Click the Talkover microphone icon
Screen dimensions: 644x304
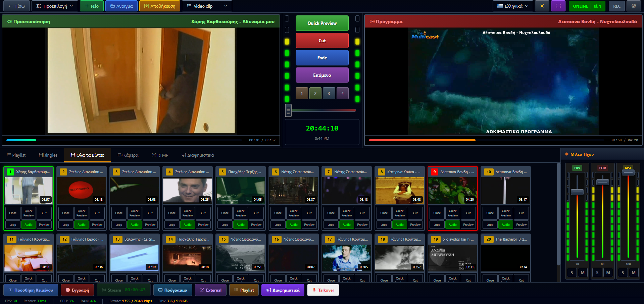(314, 290)
